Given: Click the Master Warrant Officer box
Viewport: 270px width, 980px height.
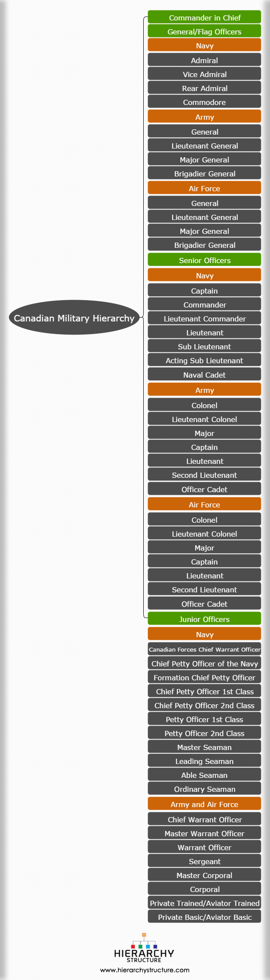Looking at the screenshot, I should point(204,833).
